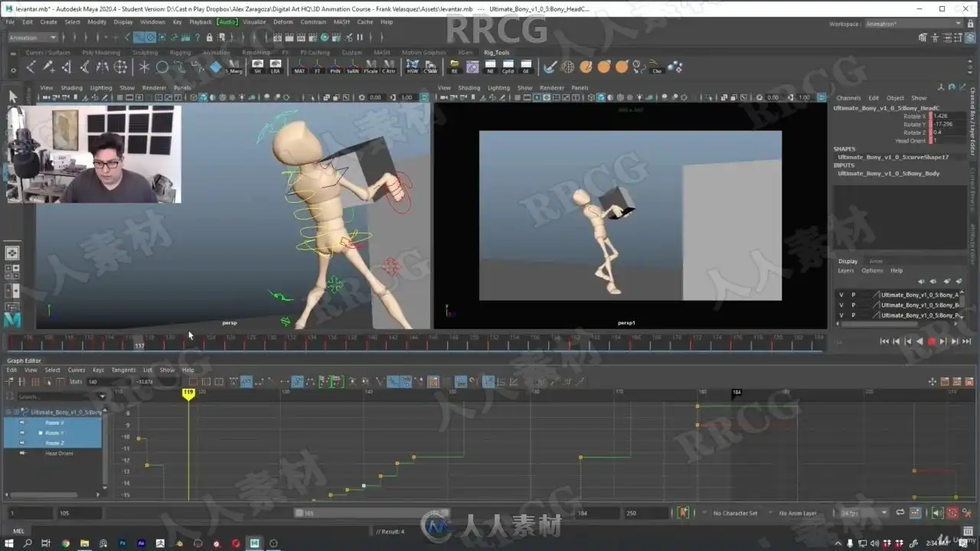Toggle P playback box of second display layer
The image size is (980, 551).
click(854, 305)
